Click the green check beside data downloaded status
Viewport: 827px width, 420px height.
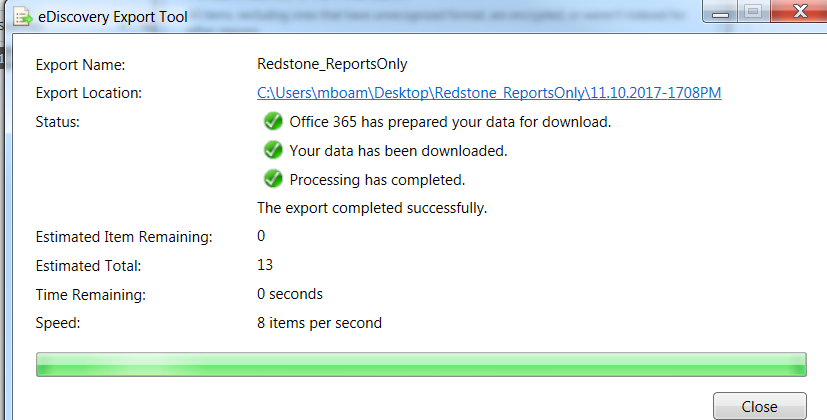tap(271, 151)
